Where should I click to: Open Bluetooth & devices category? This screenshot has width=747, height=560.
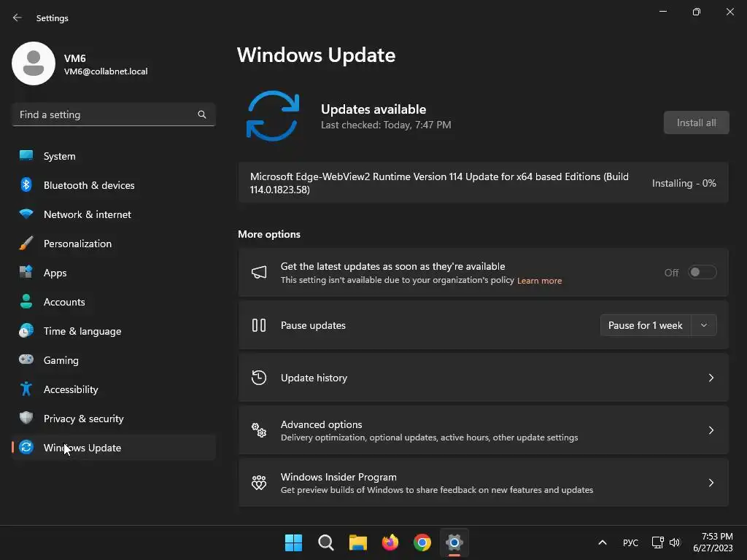click(114, 184)
